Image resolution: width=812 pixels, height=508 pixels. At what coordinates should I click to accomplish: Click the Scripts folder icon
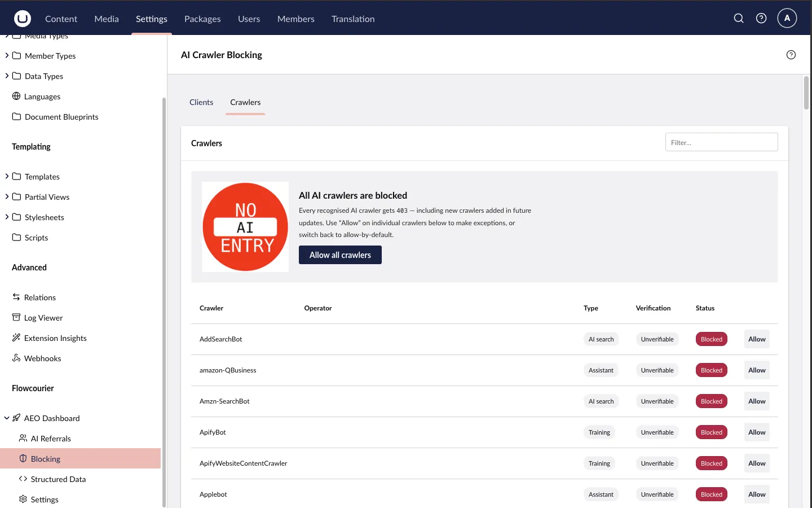click(17, 237)
